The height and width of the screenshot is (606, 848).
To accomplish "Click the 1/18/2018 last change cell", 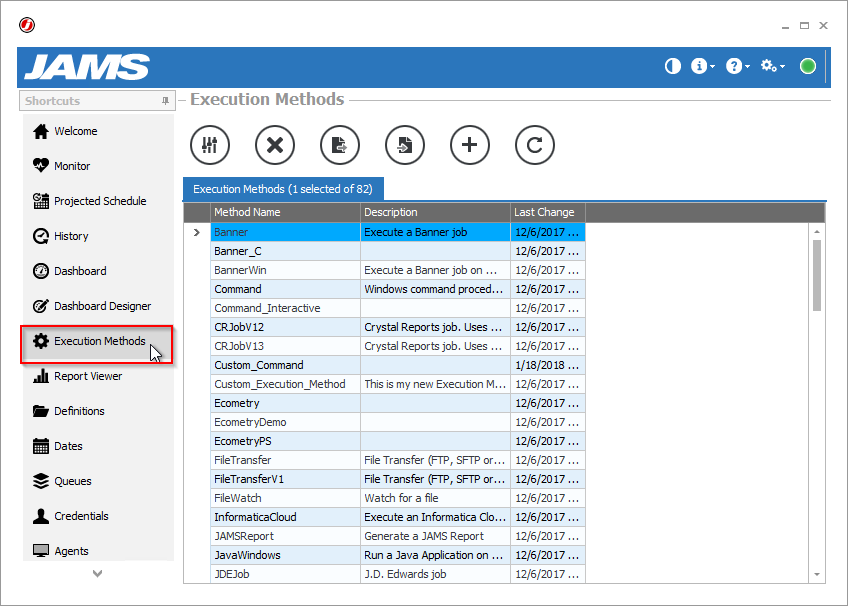I will click(x=548, y=365).
